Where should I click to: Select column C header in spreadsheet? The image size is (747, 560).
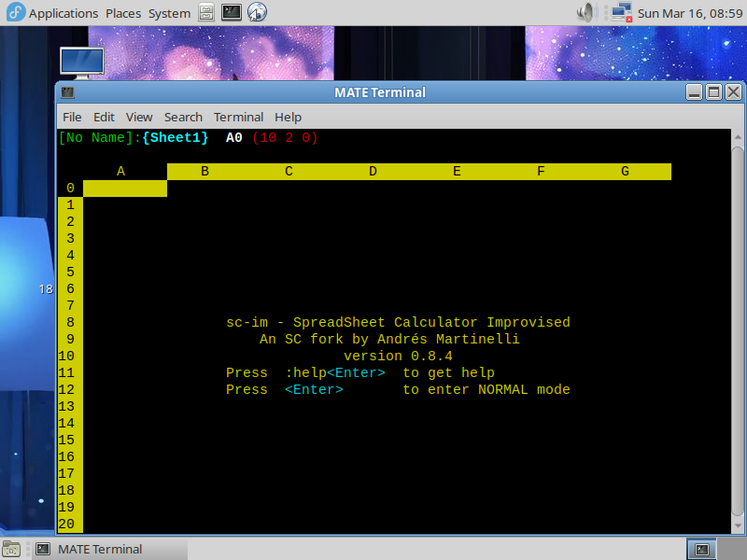289,171
